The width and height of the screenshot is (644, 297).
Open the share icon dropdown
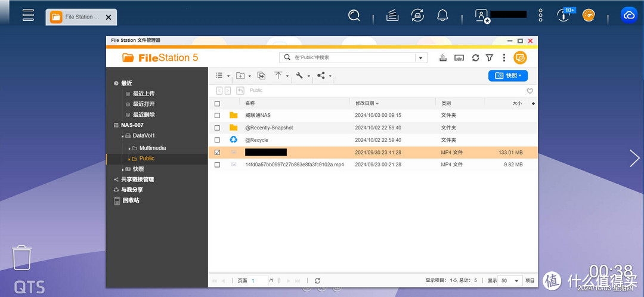pyautogui.click(x=324, y=76)
